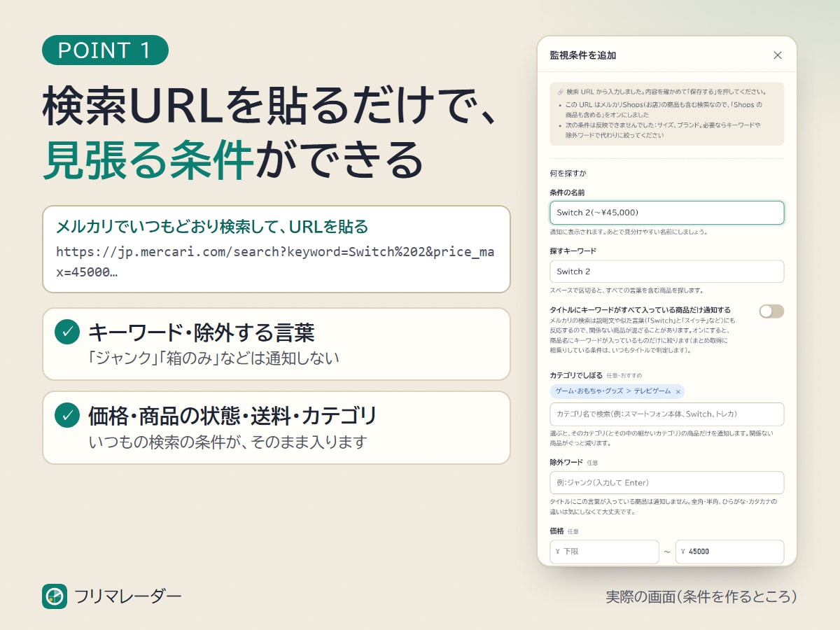Click the mercari search URL text
The width and height of the screenshot is (840, 630).
point(275,262)
